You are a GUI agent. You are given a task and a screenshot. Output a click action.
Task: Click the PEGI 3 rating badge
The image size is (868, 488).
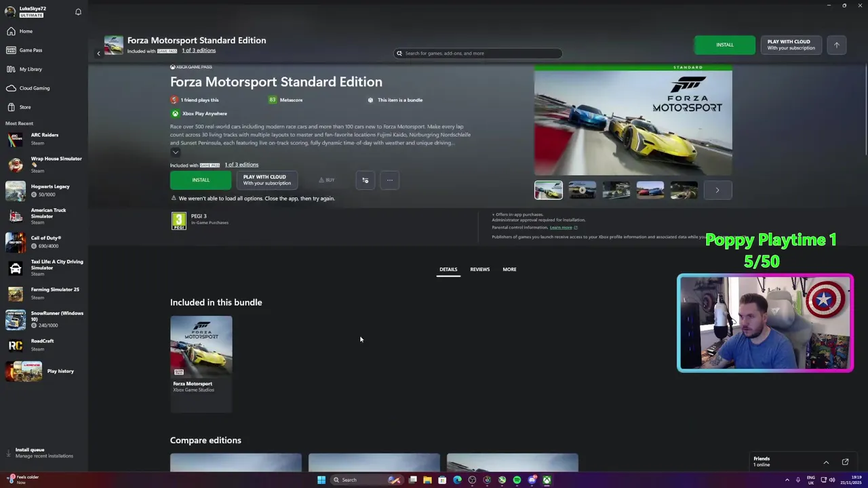178,221
